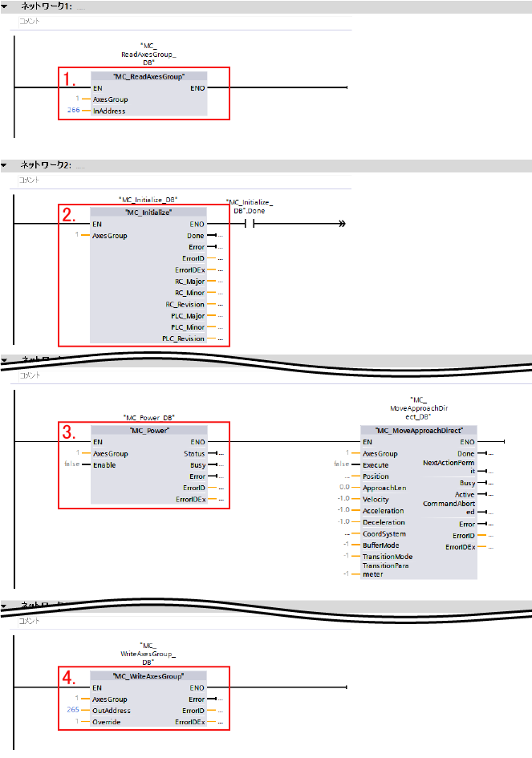Select the MC_MoveApproachDirect block title
This screenshot has width=532, height=758.
click(418, 430)
